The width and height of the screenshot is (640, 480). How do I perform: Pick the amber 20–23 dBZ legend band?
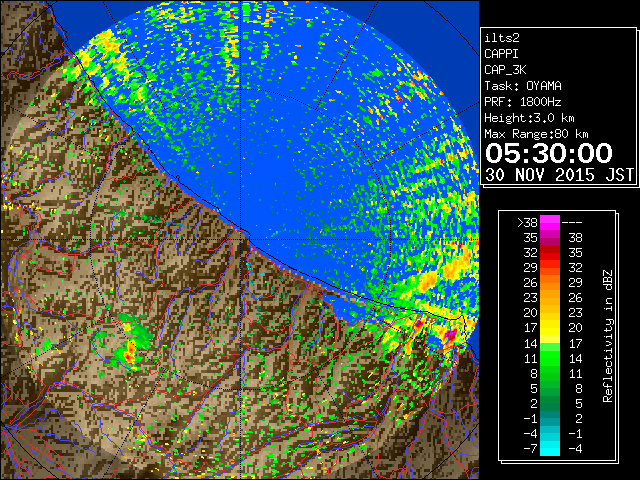(x=550, y=313)
